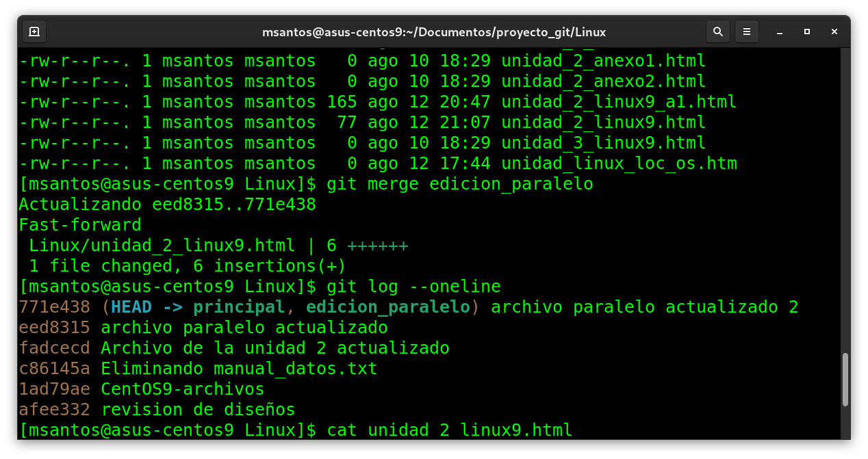Click the vertical scrollbar thumb
The image size is (868, 459).
click(x=845, y=380)
